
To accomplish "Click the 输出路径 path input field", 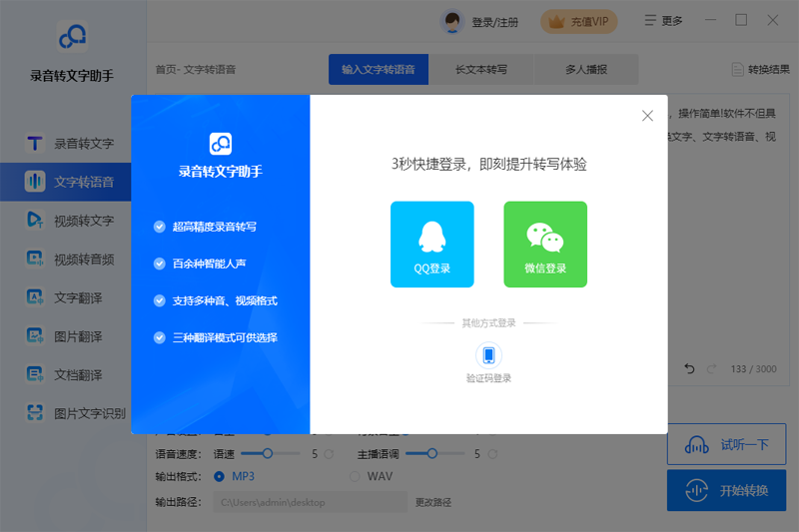I will (311, 502).
